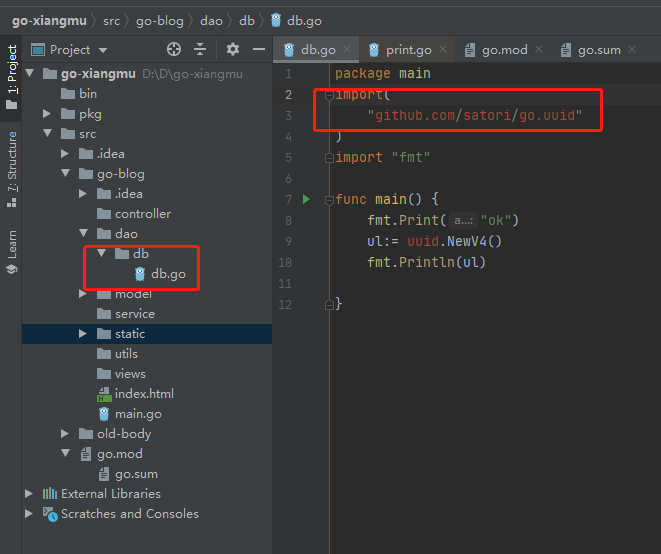Screen dimensions: 661x554
Task: Expand Scratches and Consoles node
Action: point(29,513)
